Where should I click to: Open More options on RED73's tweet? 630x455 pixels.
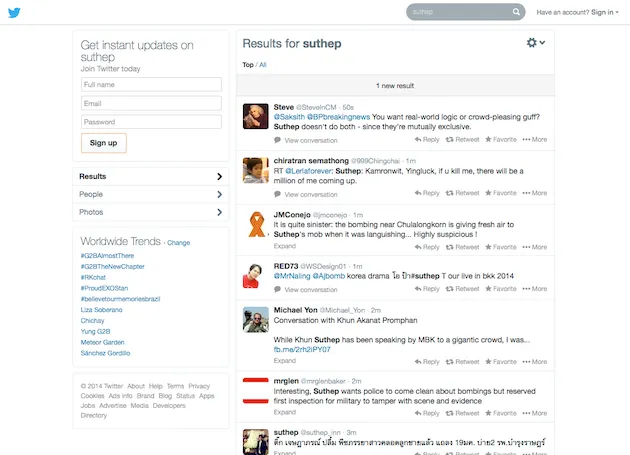coord(535,289)
